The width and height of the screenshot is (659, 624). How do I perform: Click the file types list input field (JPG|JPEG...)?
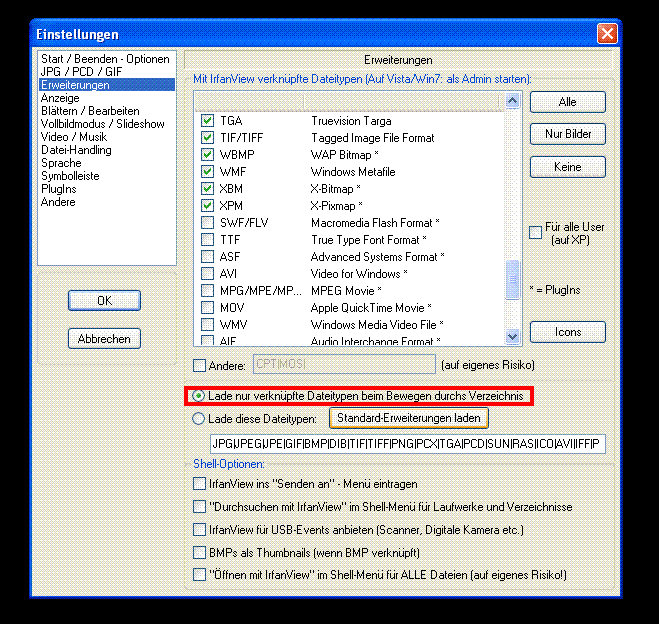(x=408, y=444)
